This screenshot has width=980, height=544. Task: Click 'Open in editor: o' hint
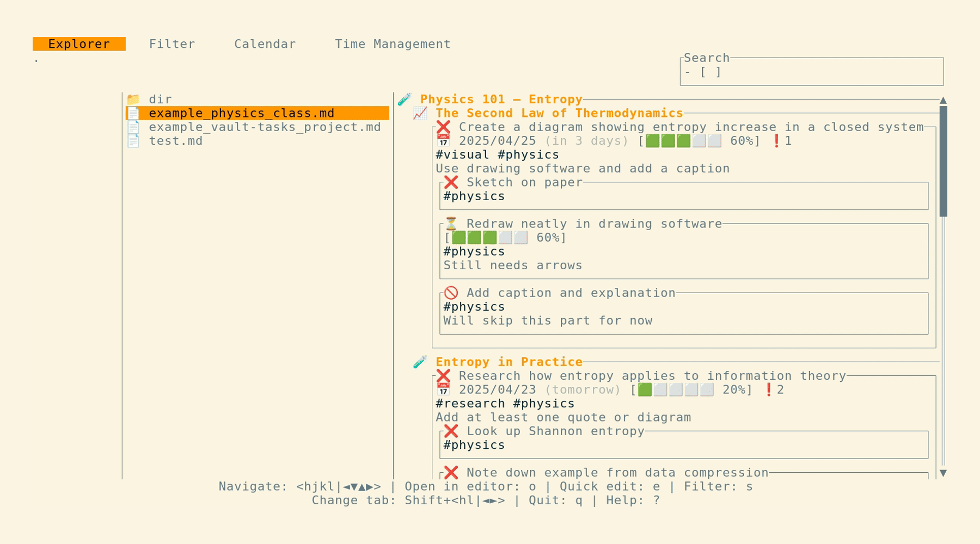pos(470,487)
